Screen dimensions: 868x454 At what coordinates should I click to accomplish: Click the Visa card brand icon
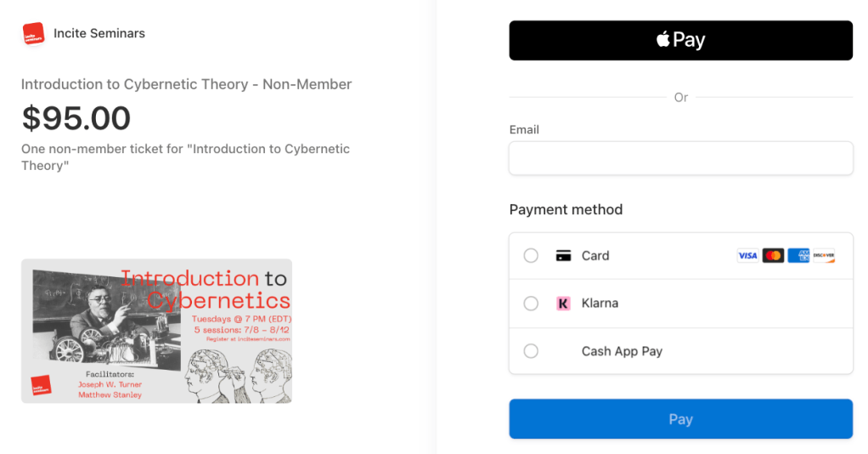(x=747, y=256)
